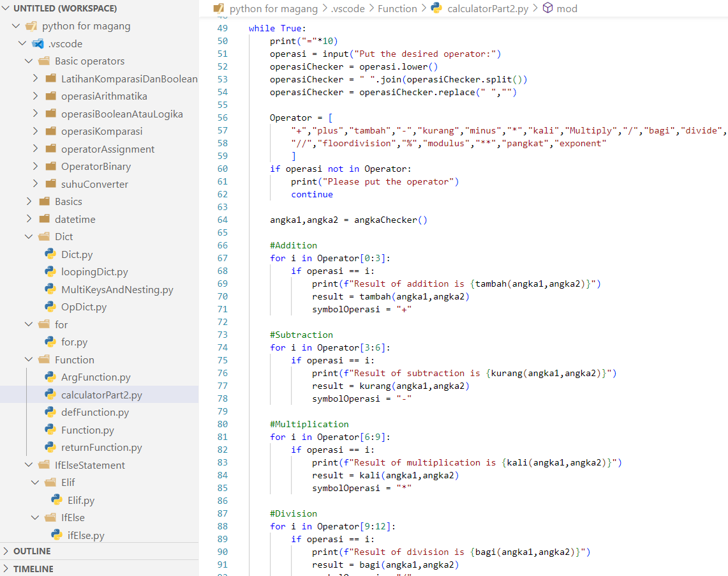Open the TIMELINE panel
The width and height of the screenshot is (728, 576).
pyautogui.click(x=32, y=568)
